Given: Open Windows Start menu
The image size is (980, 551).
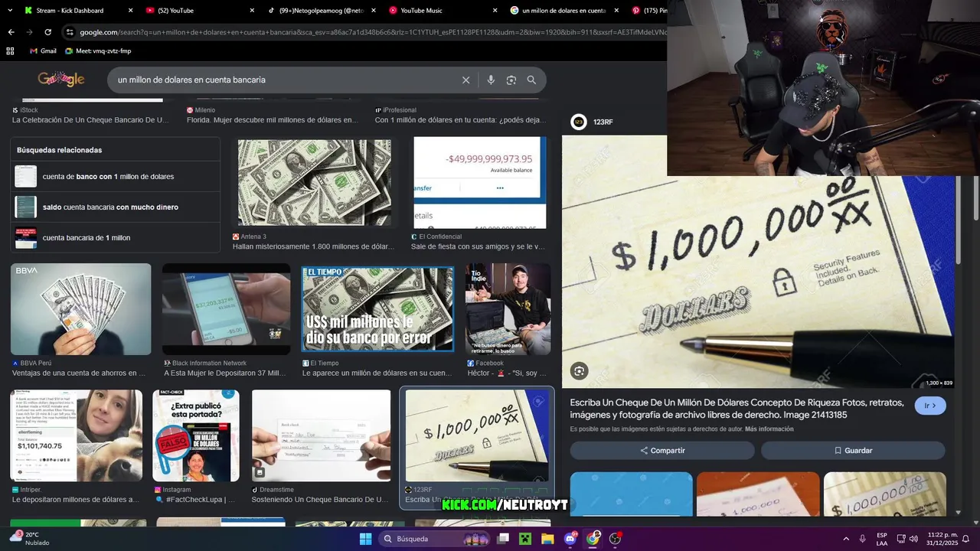Looking at the screenshot, I should [365, 539].
